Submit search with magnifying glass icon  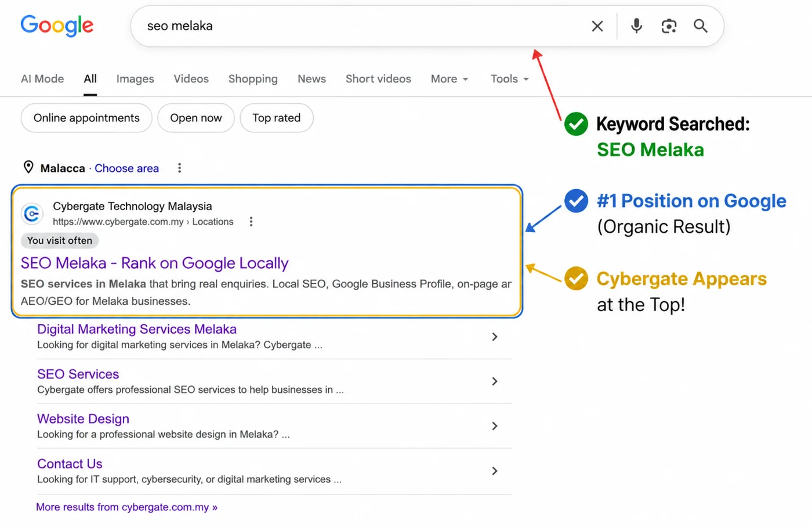coord(701,26)
